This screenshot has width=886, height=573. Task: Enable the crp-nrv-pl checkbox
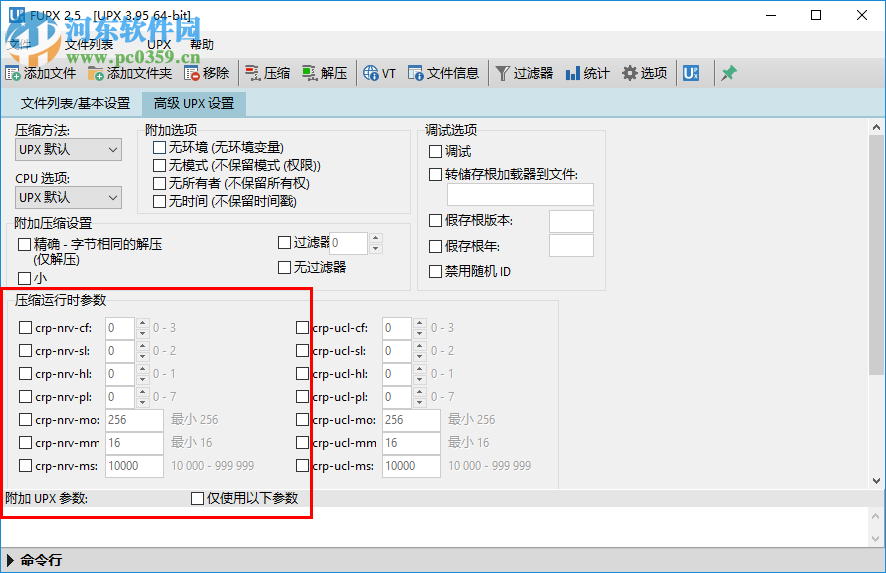point(25,397)
